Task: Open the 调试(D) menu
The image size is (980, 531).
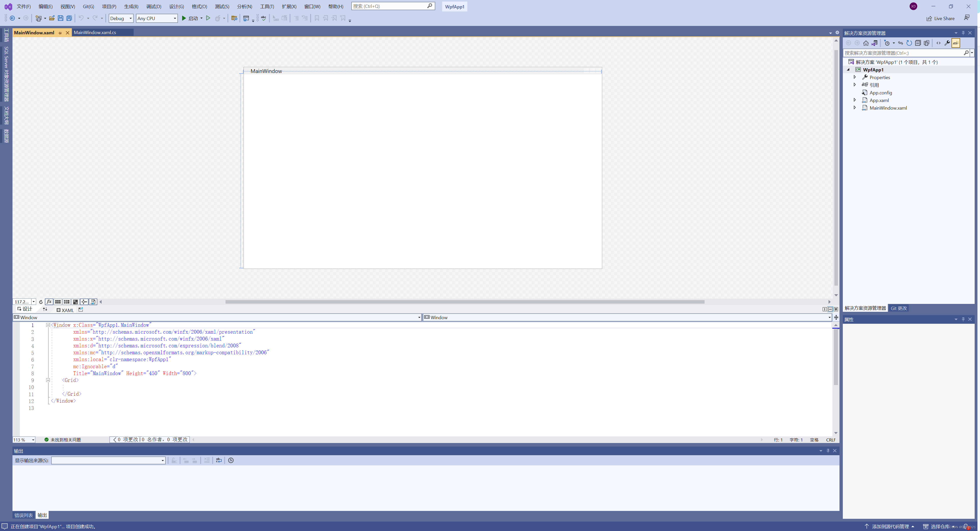Action: (x=154, y=6)
